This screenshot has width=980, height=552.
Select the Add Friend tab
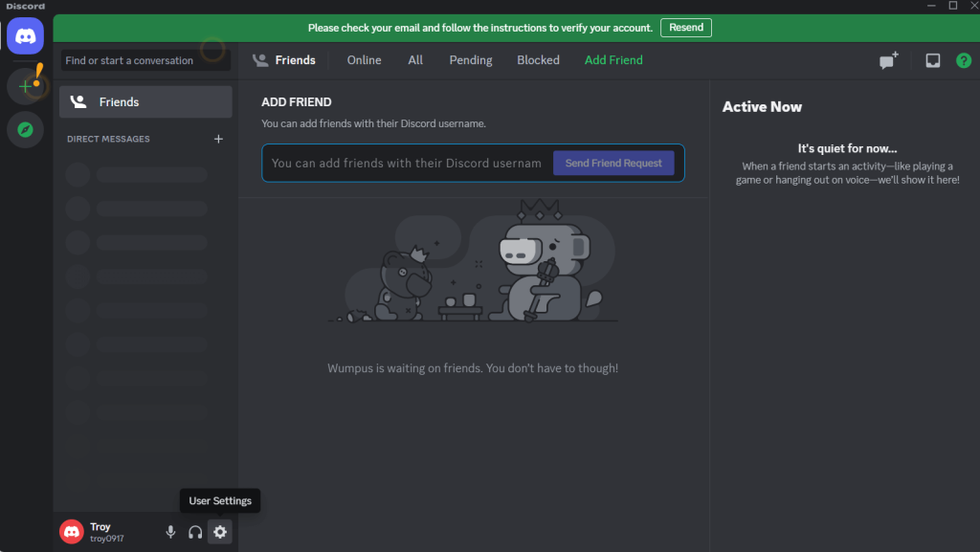coord(613,60)
